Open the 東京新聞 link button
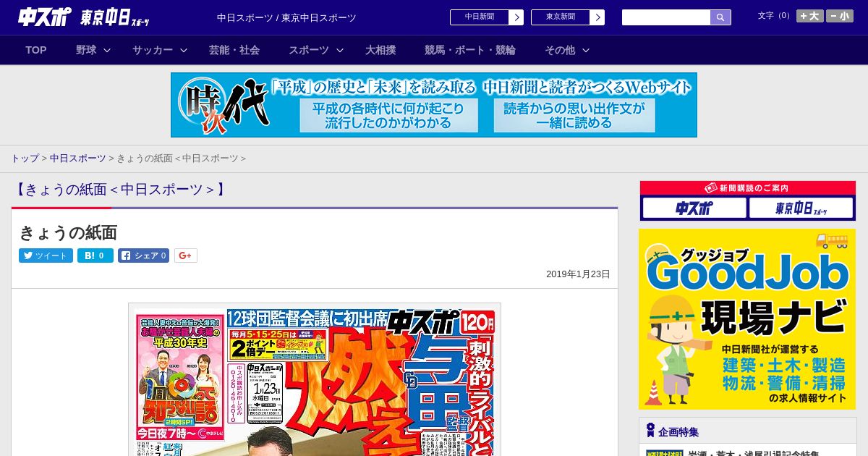 (561, 17)
